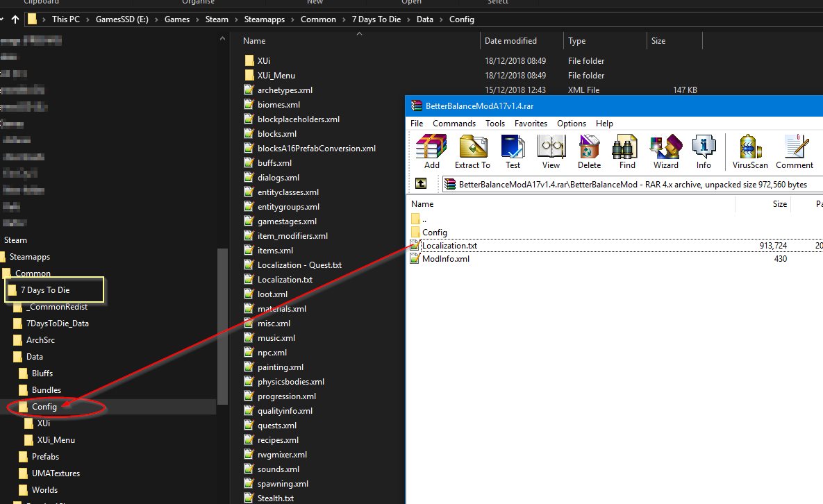Viewport: 823px width, 504px height.
Task: Click 'GamesSSD (E:)' in the breadcrumb
Action: coord(122,19)
